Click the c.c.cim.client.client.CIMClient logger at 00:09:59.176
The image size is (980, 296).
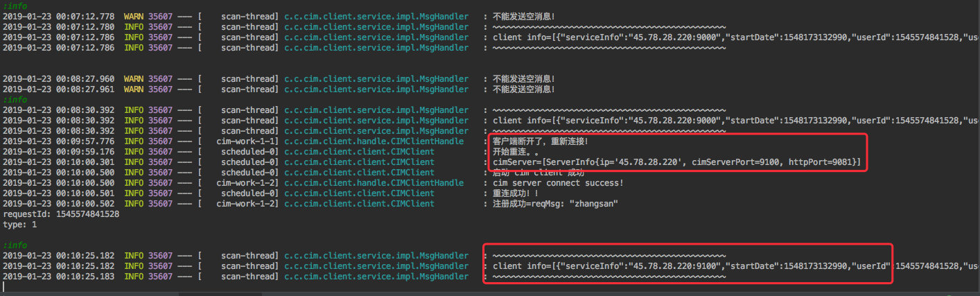(359, 152)
